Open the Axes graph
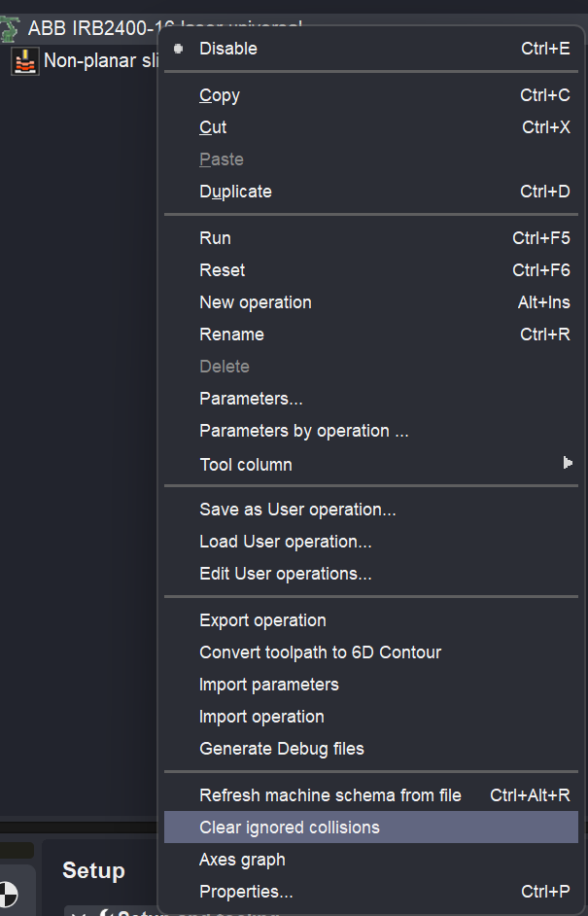The width and height of the screenshot is (588, 916). click(242, 860)
